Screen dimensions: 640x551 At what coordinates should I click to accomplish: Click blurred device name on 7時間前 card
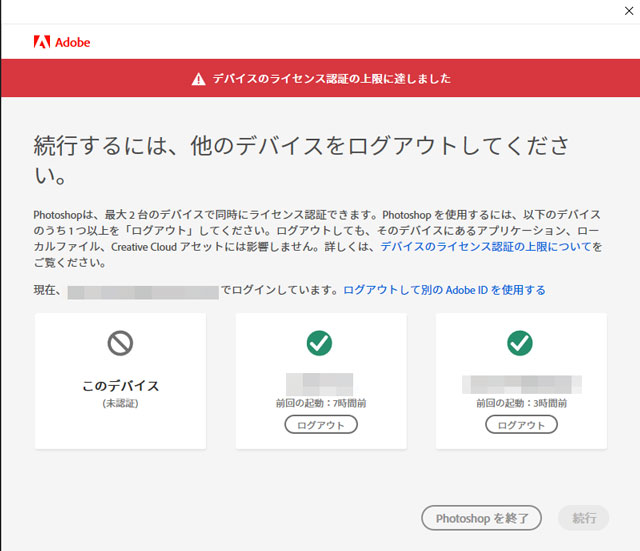coord(319,384)
